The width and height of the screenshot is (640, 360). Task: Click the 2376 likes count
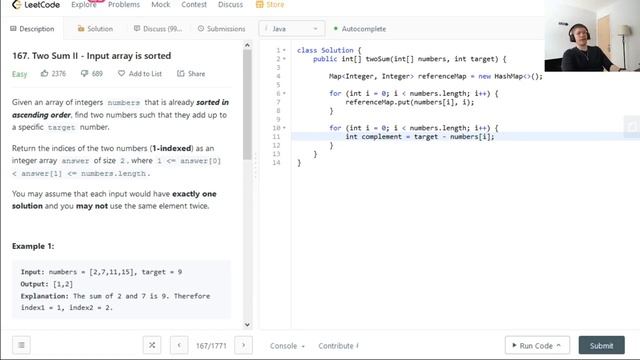click(x=58, y=73)
